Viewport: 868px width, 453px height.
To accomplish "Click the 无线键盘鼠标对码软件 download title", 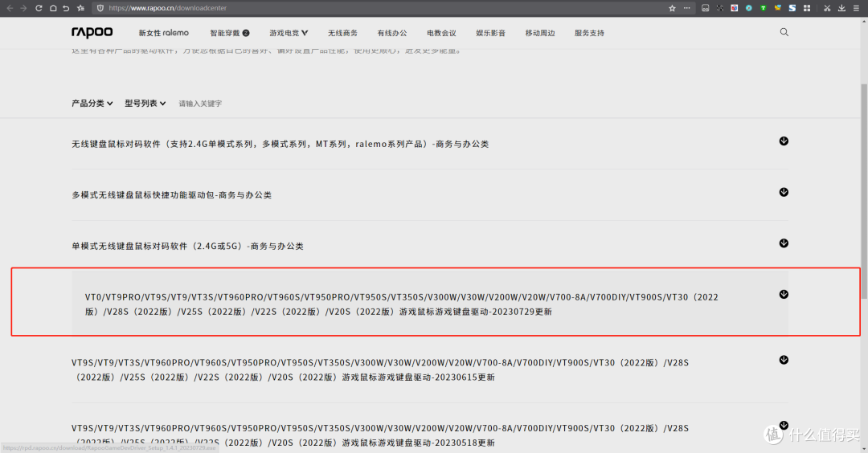I will tap(280, 144).
